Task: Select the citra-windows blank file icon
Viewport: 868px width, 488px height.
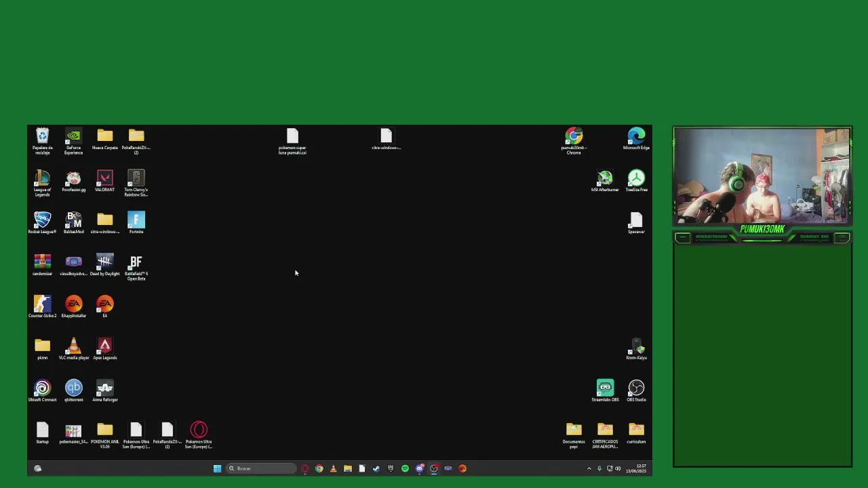Action: (386, 138)
